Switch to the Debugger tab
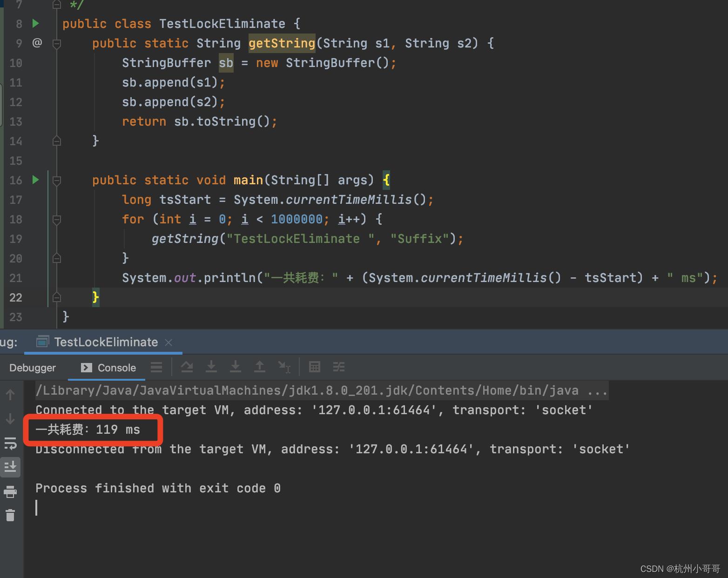728x578 pixels. (33, 368)
